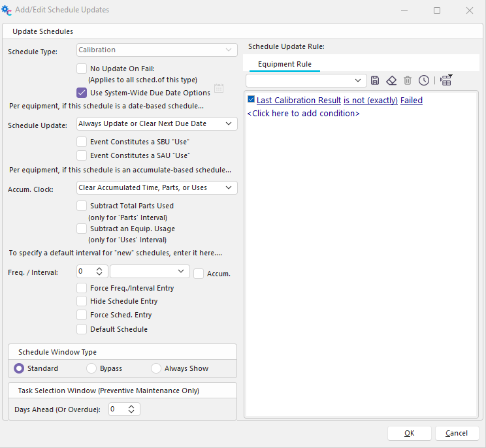Click the Failed value link in condition
Image resolution: width=486 pixels, height=448 pixels.
412,101
